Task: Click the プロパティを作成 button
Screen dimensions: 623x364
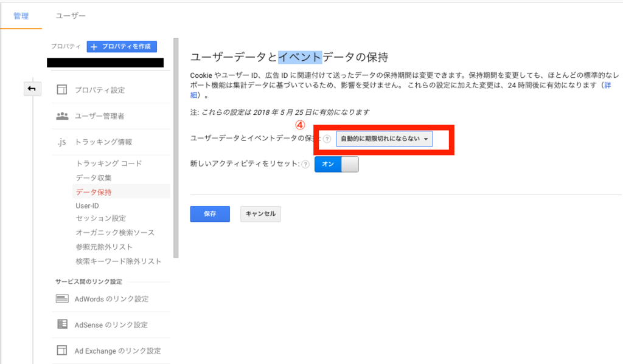Action: [122, 46]
